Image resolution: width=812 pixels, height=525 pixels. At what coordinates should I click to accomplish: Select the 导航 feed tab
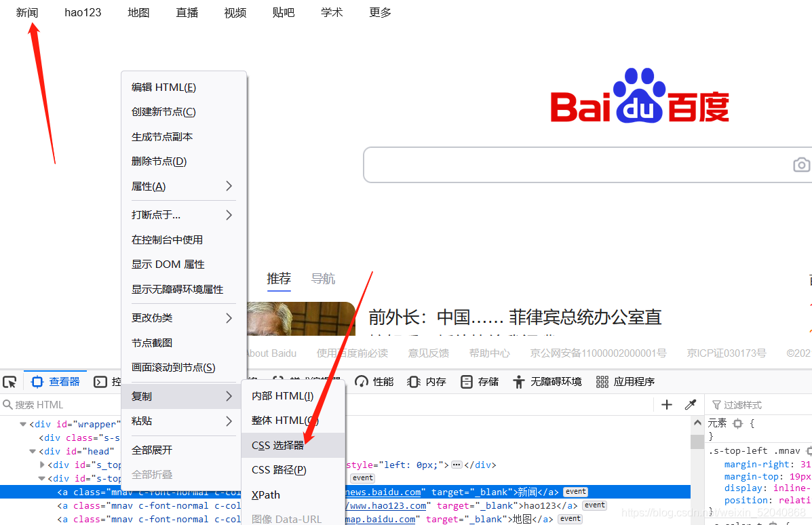[323, 279]
